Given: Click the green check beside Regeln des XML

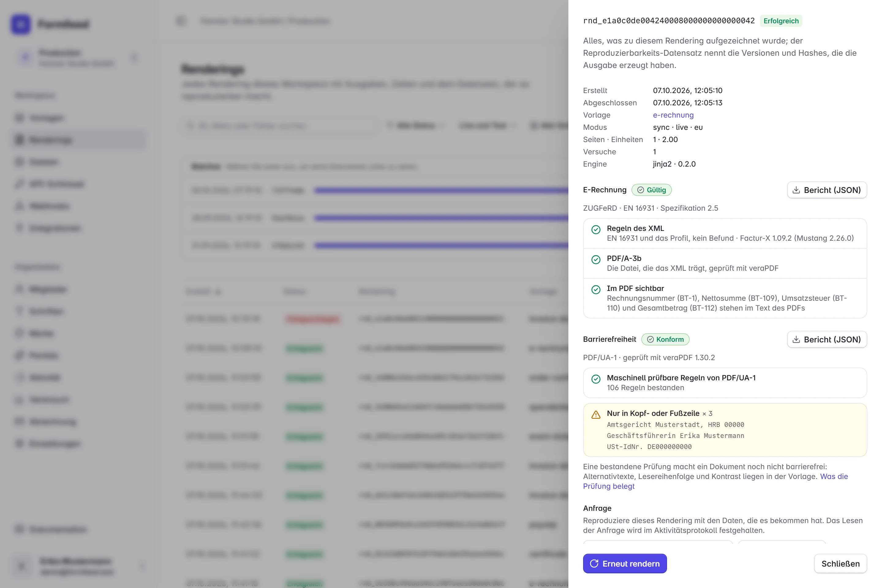Looking at the screenshot, I should coord(596,229).
